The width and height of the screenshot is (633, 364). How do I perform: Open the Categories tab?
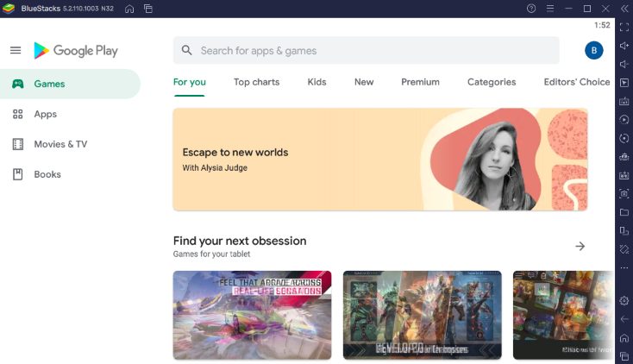(x=492, y=82)
